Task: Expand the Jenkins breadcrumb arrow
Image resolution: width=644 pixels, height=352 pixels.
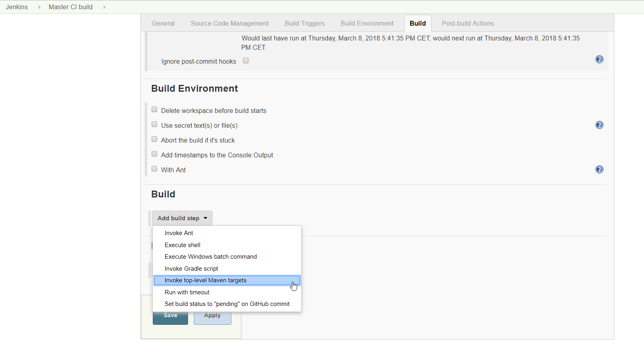Action: (x=39, y=7)
